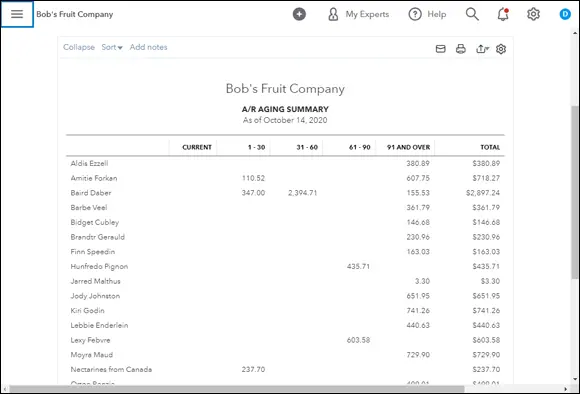
Task: Click the 91 AND OVER column header
Action: [408, 147]
